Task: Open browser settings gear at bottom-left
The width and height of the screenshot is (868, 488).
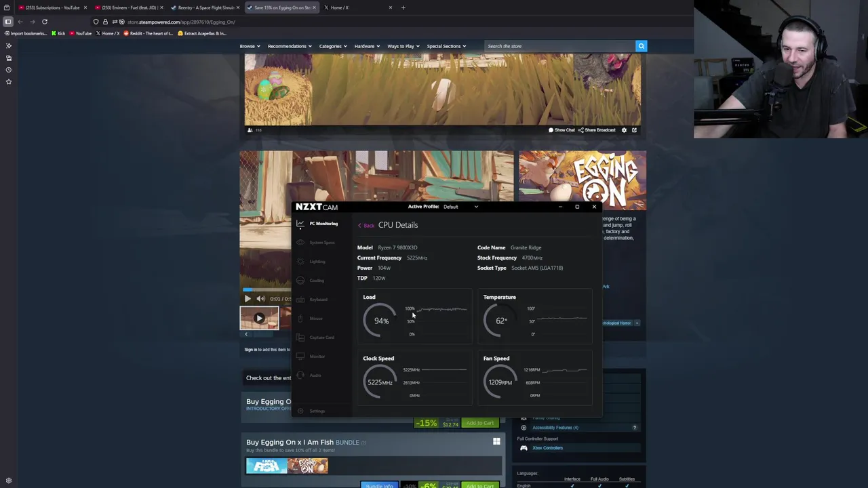Action: click(x=9, y=481)
